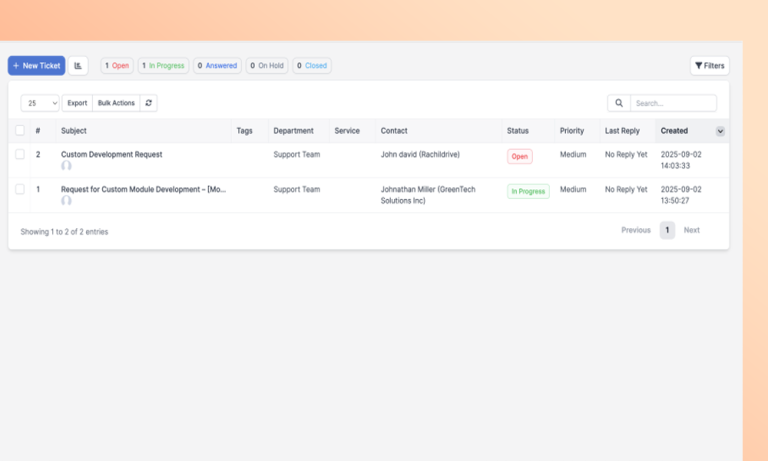Viewport: 768px width, 461px height.
Task: Click Showing 1 to 2 of 2 entries
Action: coord(64,232)
